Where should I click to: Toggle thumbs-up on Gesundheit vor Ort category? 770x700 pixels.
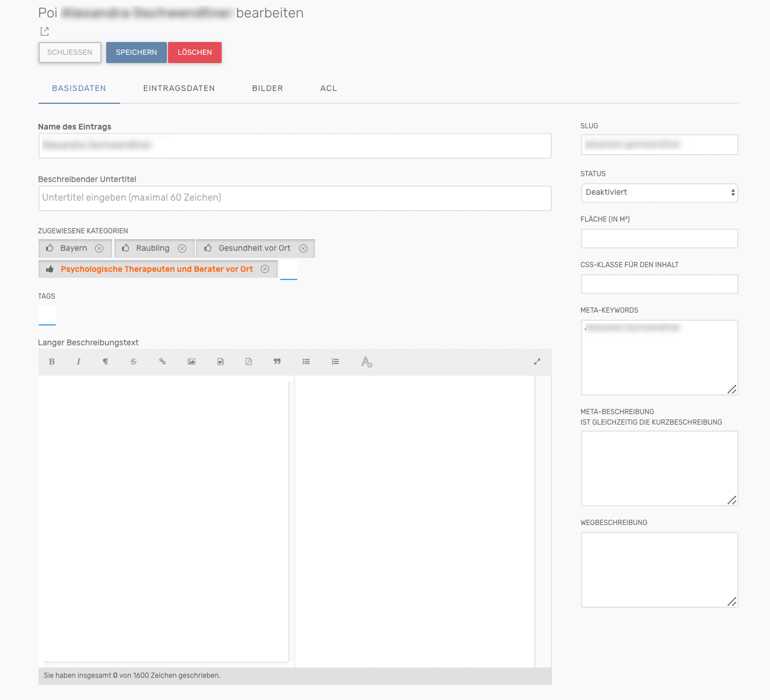[208, 248]
